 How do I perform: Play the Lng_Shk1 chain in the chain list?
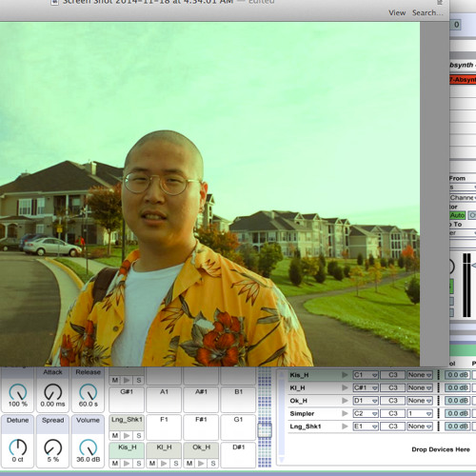345,426
